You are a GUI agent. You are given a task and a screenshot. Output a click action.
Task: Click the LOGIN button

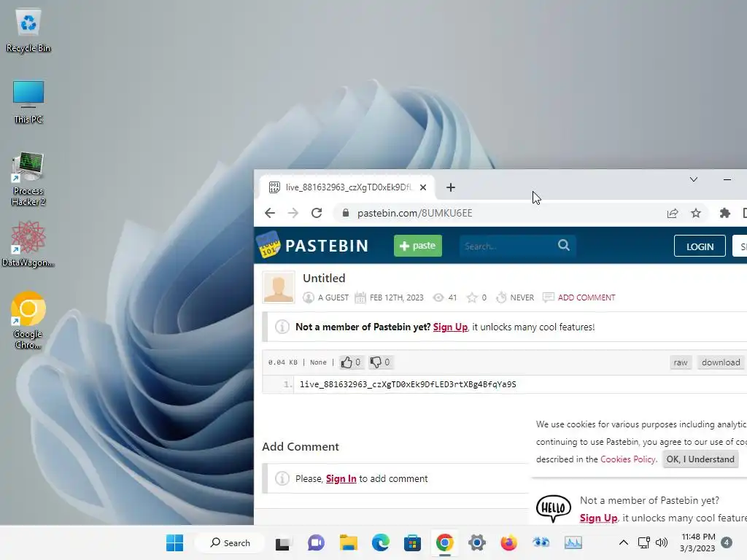pyautogui.click(x=700, y=246)
